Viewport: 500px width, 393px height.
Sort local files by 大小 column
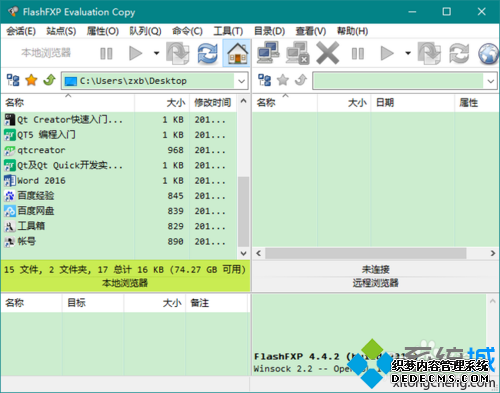(x=162, y=103)
